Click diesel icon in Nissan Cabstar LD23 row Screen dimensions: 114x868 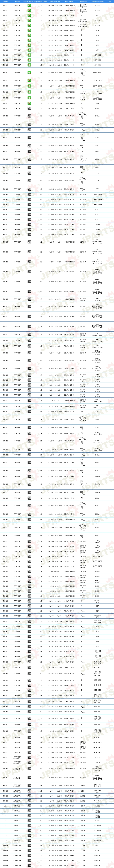pyautogui.click(x=29, y=845)
